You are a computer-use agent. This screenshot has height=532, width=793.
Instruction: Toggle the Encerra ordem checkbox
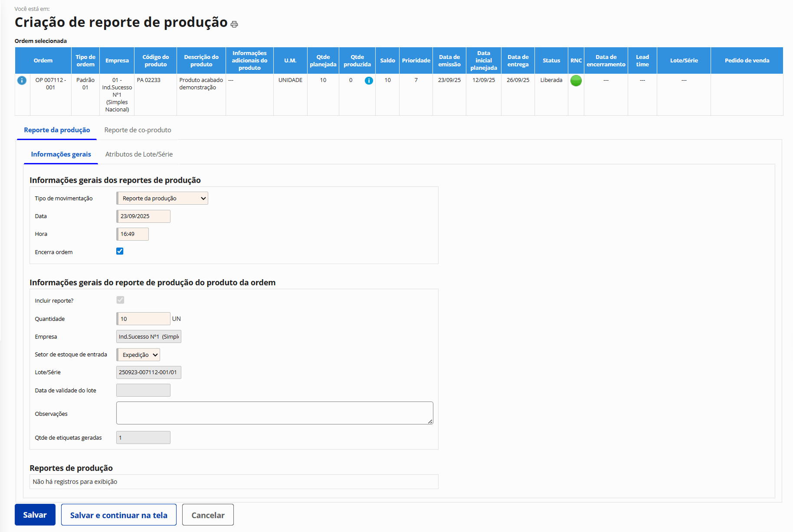point(120,251)
